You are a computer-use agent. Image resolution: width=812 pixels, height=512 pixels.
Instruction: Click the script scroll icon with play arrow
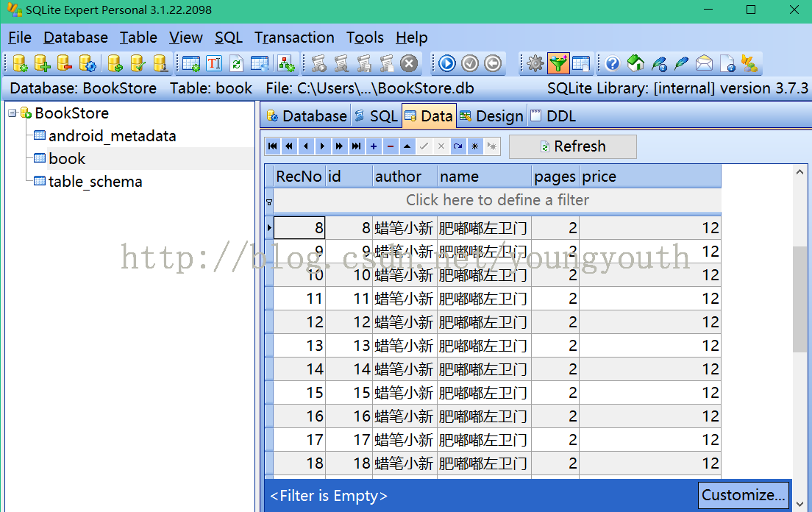[318, 64]
